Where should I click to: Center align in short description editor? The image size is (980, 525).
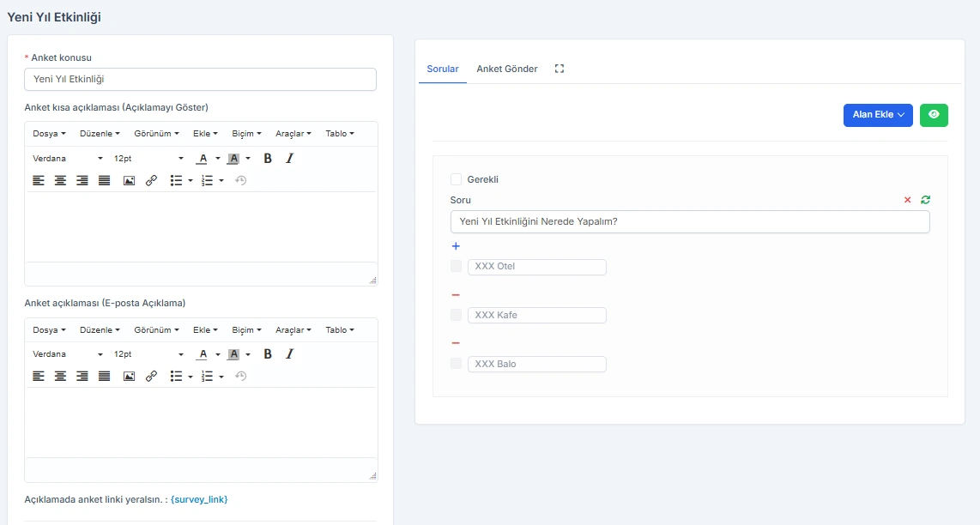(61, 181)
